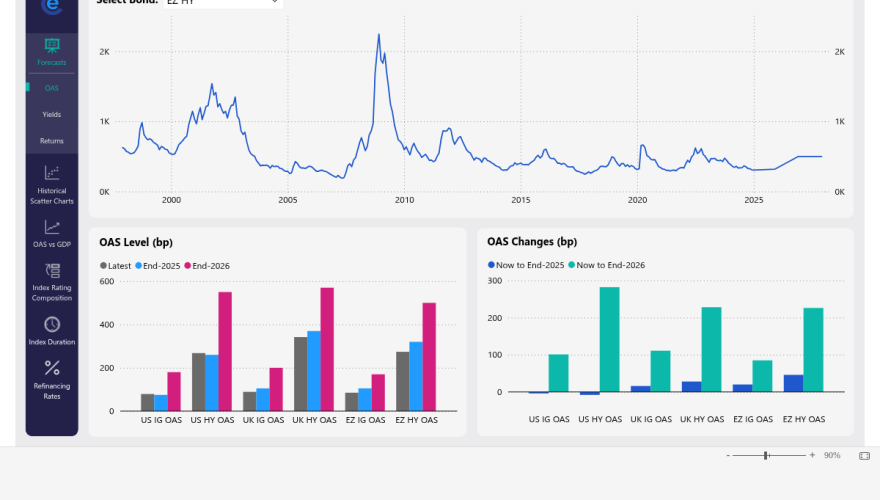The image size is (880, 500).
Task: Open the Index Duration clock icon
Action: click(x=52, y=325)
